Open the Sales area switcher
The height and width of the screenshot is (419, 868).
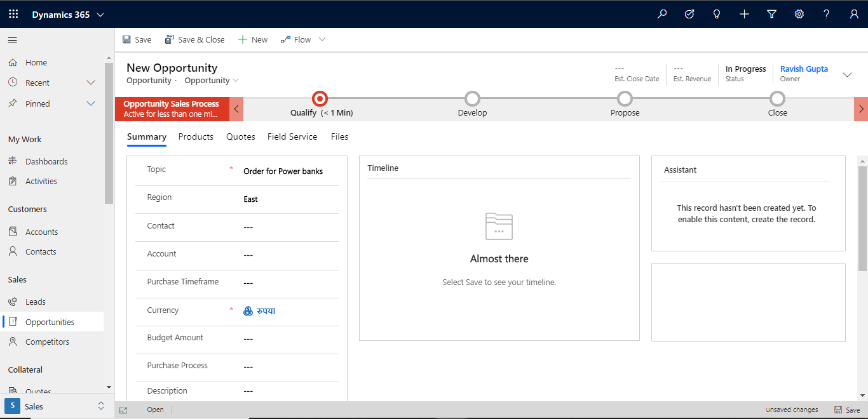click(x=56, y=406)
